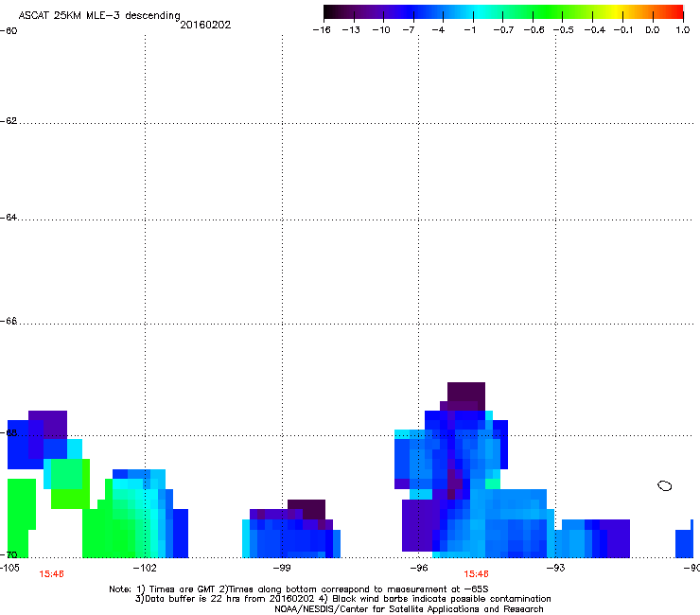
Task: Select the color bar label -0.7
Action: tap(503, 30)
